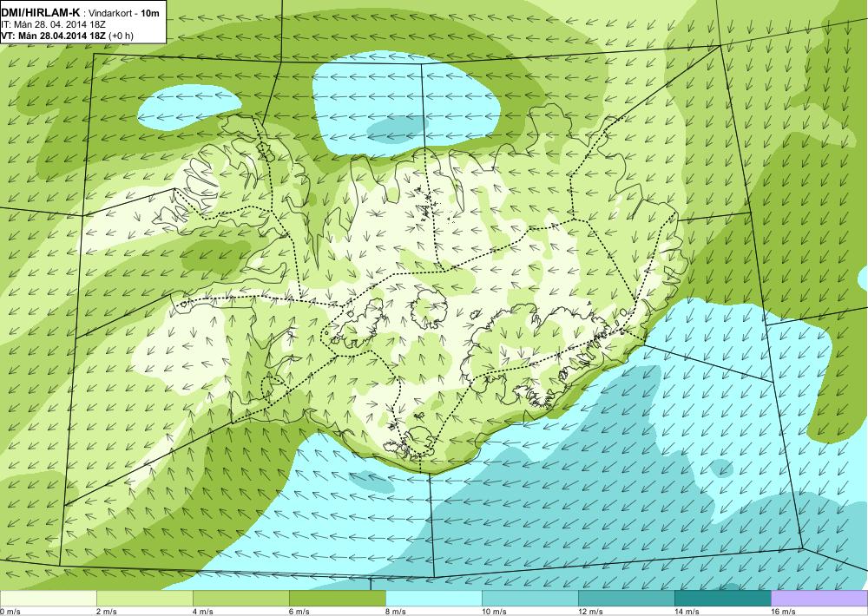Click the "4 m/s" legend label
This screenshot has height=616, width=868.
point(202,612)
